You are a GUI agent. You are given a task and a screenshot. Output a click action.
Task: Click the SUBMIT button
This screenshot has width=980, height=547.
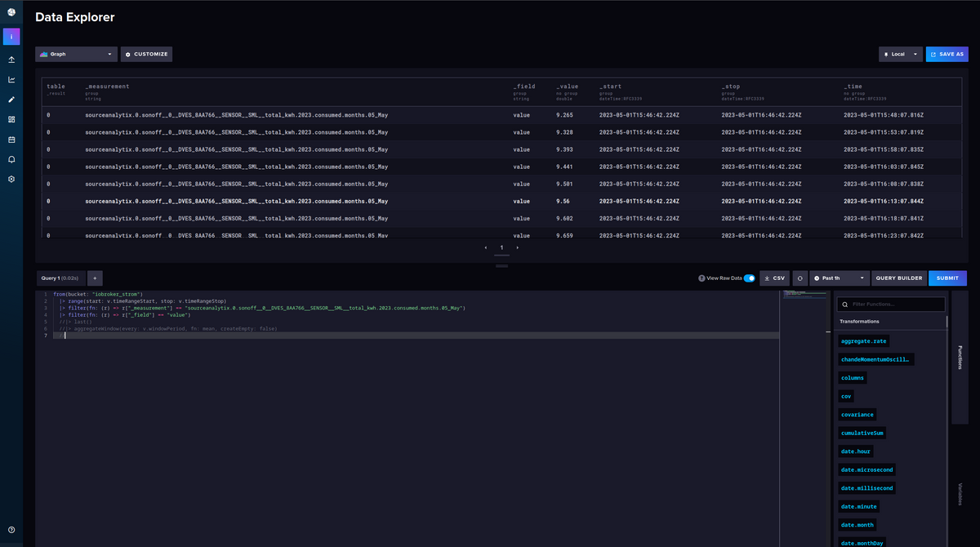tap(947, 278)
